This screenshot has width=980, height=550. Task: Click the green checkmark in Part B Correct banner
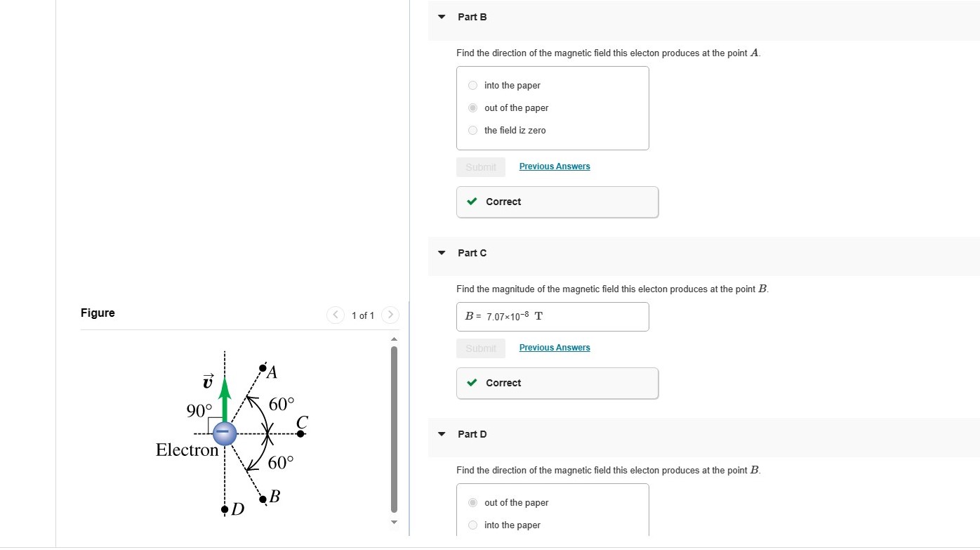472,201
